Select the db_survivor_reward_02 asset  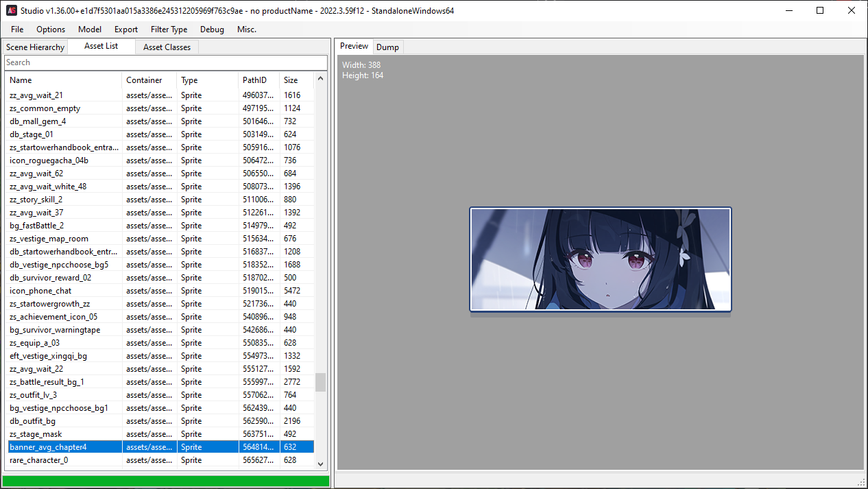160,278
